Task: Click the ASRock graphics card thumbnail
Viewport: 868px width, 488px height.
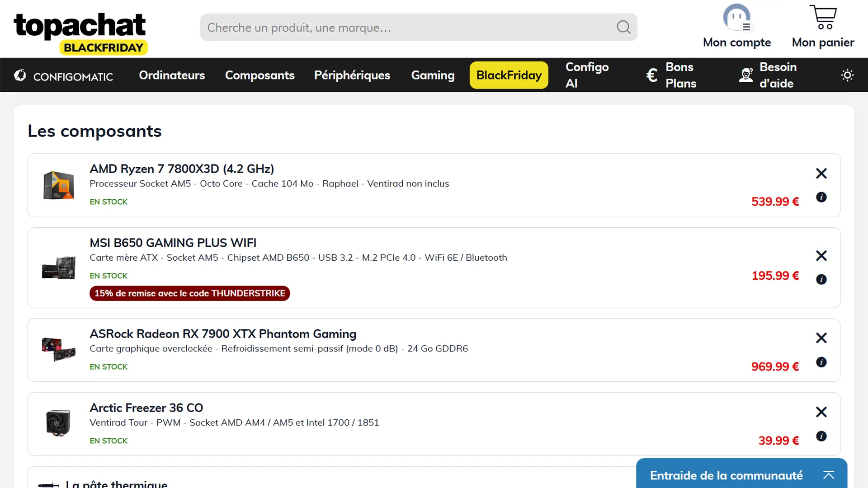Action: pos(59,349)
